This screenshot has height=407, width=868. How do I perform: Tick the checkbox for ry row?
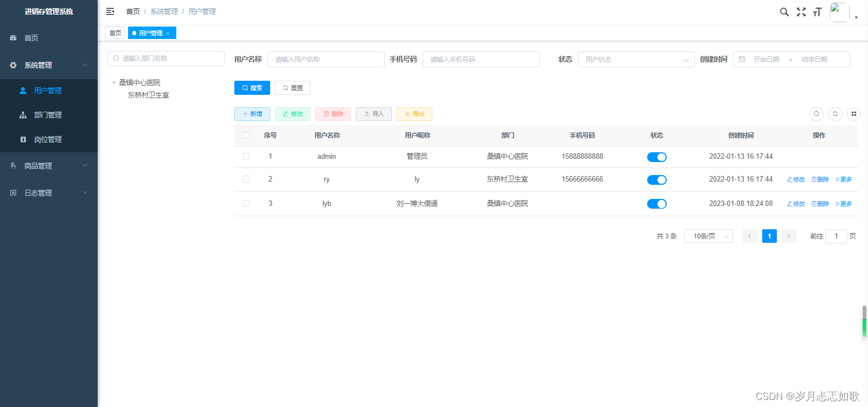[246, 179]
